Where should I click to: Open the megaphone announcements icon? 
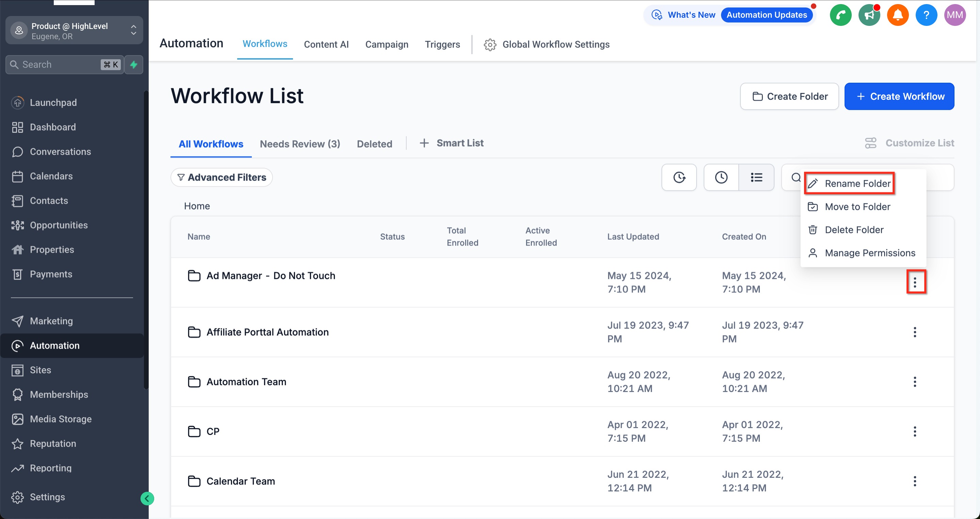[869, 15]
